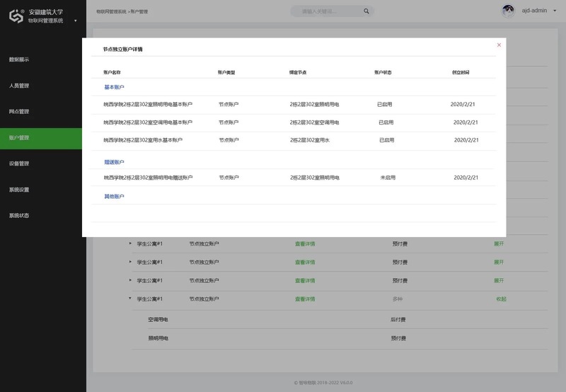The width and height of the screenshot is (566, 392).
Task: Open 系统设置 from the sidebar
Action: click(19, 190)
